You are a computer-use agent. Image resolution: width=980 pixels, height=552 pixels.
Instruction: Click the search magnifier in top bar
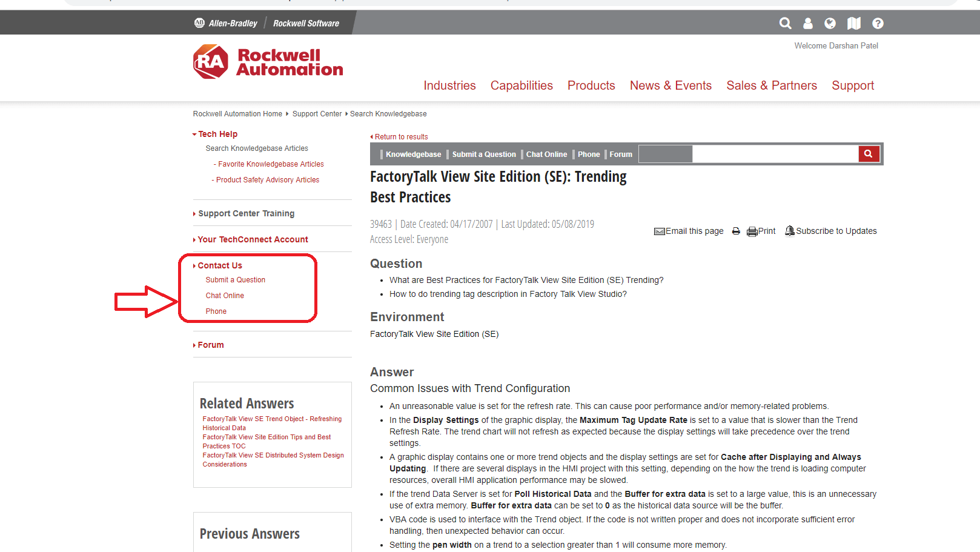[785, 23]
